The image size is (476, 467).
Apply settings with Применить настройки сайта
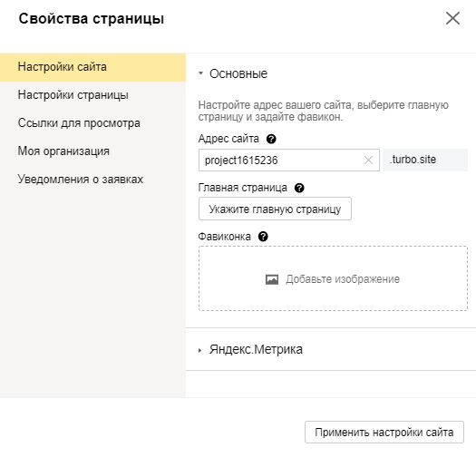click(x=384, y=432)
